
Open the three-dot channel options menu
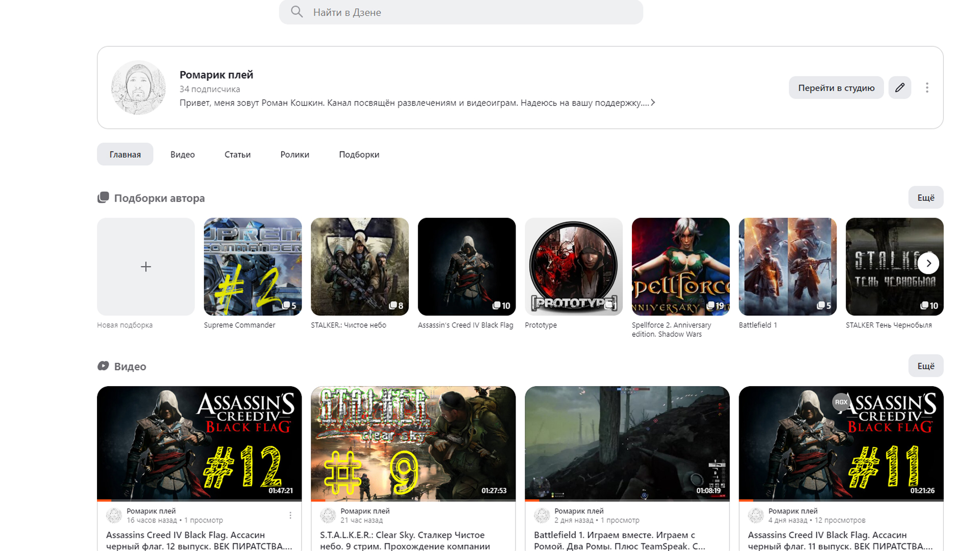(927, 88)
